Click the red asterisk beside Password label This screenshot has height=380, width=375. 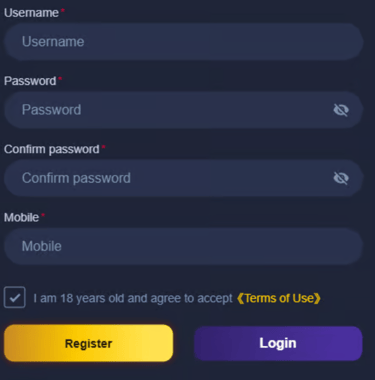(60, 78)
